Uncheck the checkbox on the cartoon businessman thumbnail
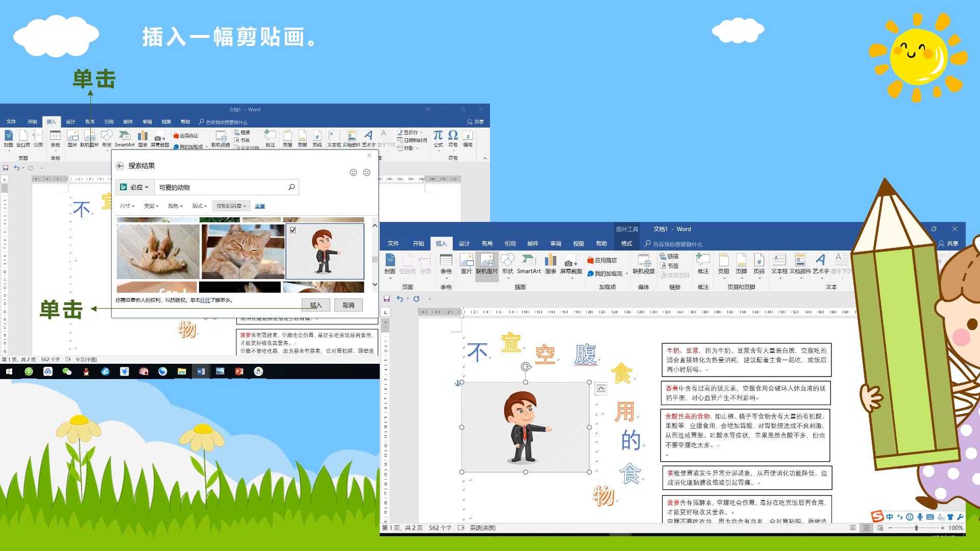 (293, 230)
